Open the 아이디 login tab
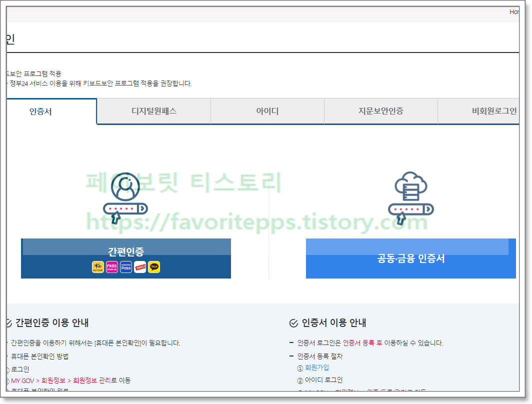Viewport: 532px width, 404px height. point(267,111)
